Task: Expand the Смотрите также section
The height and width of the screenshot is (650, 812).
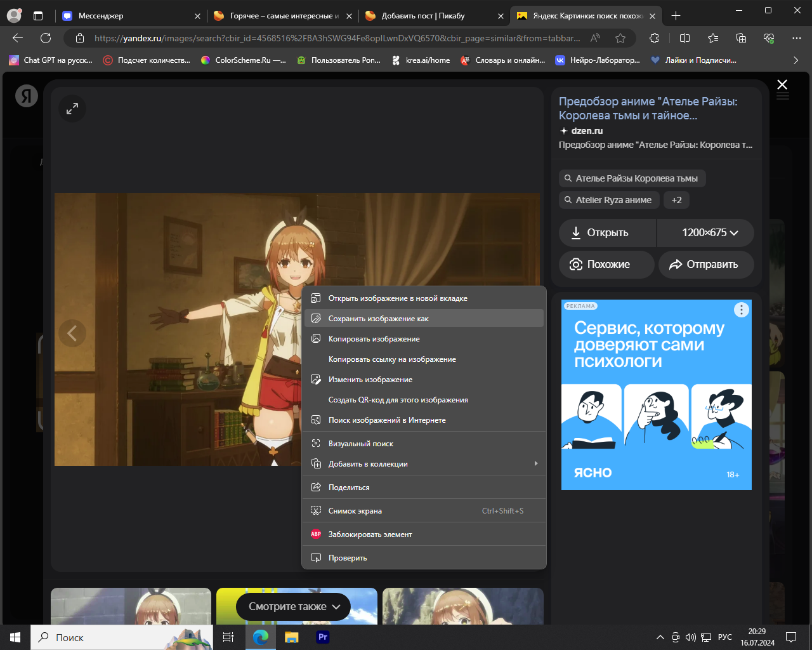Action: click(294, 607)
